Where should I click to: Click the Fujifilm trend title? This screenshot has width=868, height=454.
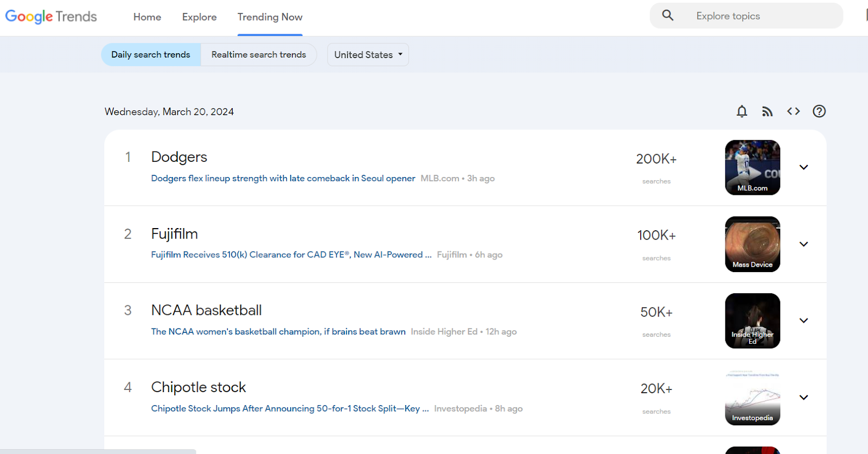click(174, 234)
